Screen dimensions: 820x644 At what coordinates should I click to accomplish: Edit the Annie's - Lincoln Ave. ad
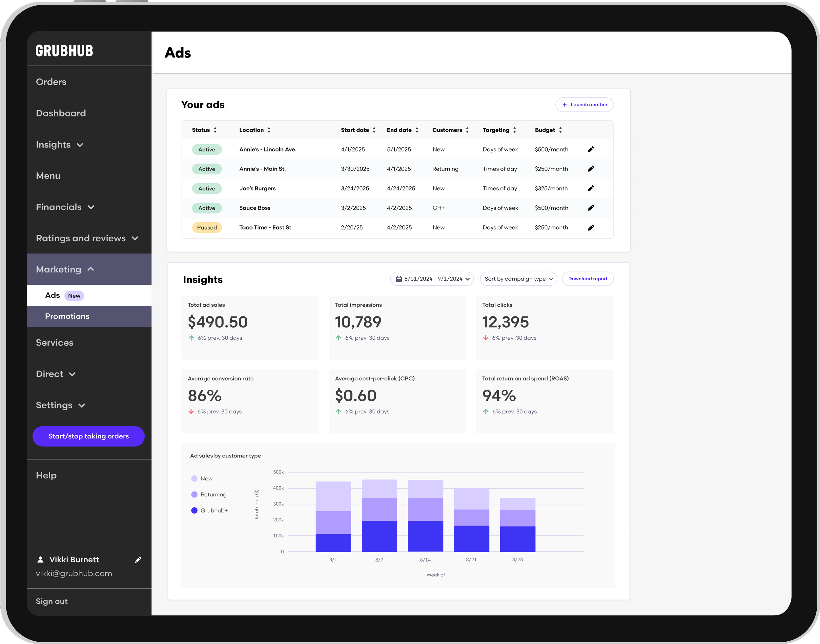tap(591, 149)
